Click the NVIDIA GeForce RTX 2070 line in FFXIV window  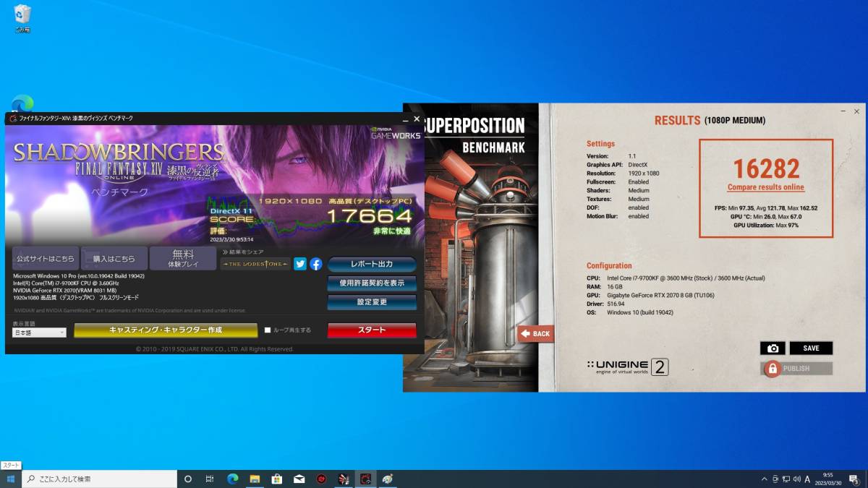[x=64, y=291]
